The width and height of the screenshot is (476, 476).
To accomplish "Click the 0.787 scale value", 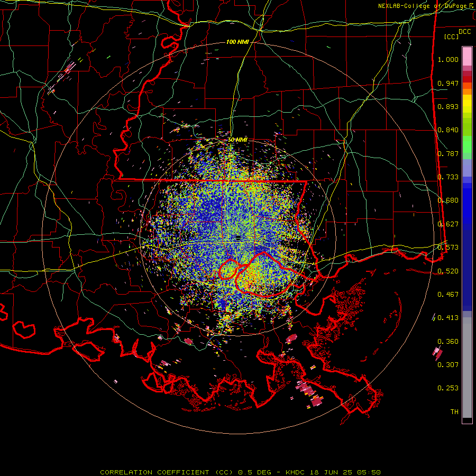I will 448,153.
